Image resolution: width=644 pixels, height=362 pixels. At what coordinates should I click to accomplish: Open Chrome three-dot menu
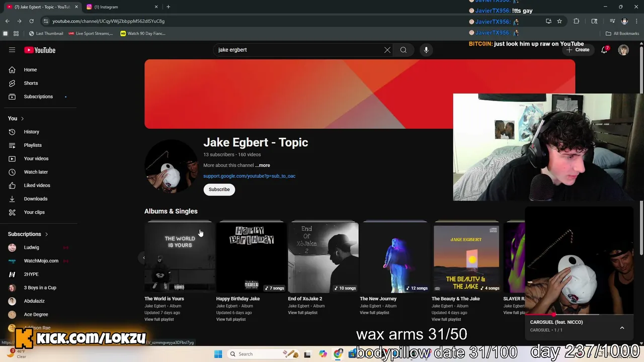(636, 21)
